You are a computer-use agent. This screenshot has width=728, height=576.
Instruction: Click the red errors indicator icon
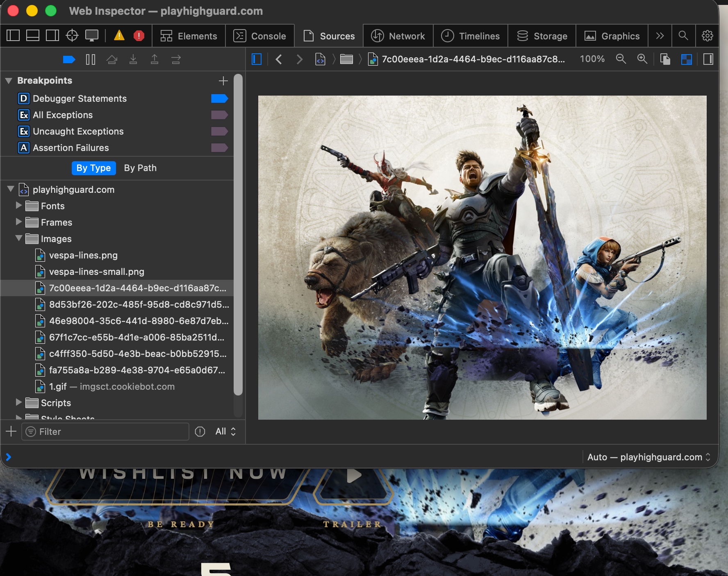tap(139, 36)
